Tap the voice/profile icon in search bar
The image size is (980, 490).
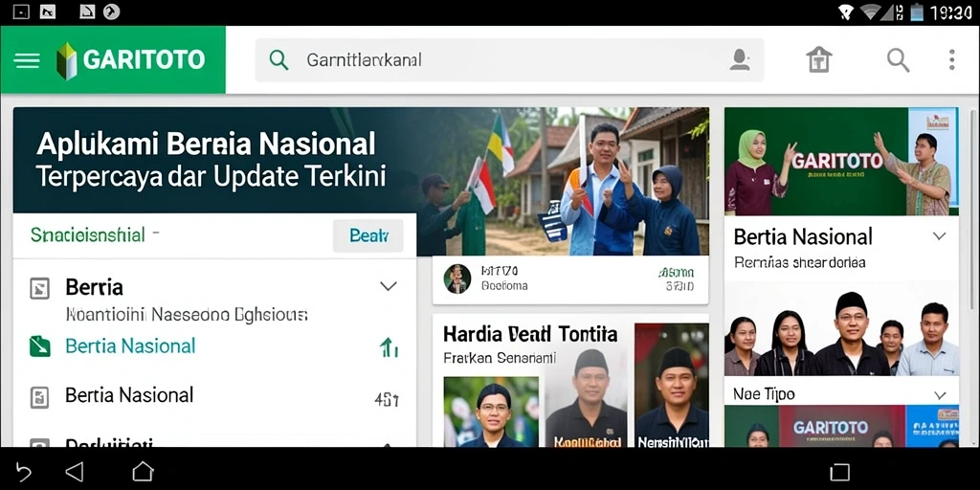tap(740, 60)
